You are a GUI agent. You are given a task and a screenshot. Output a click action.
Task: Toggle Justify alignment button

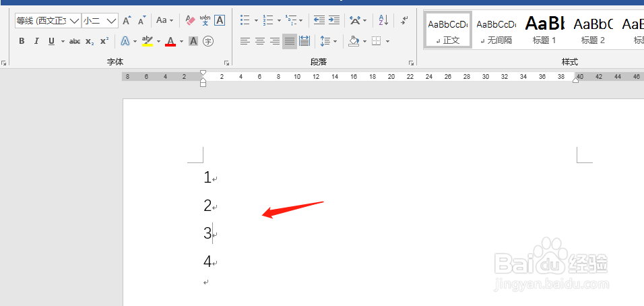(290, 41)
